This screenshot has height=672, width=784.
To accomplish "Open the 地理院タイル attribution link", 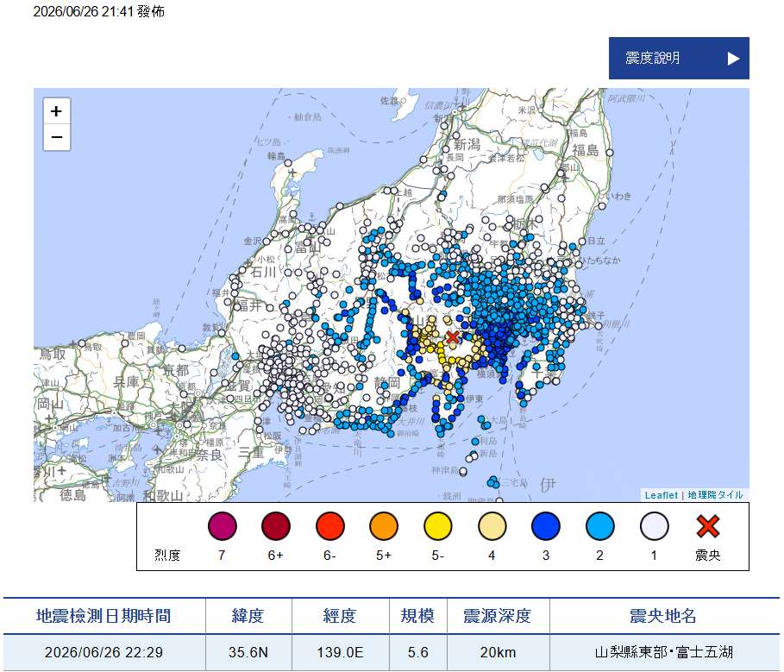I will 715,495.
